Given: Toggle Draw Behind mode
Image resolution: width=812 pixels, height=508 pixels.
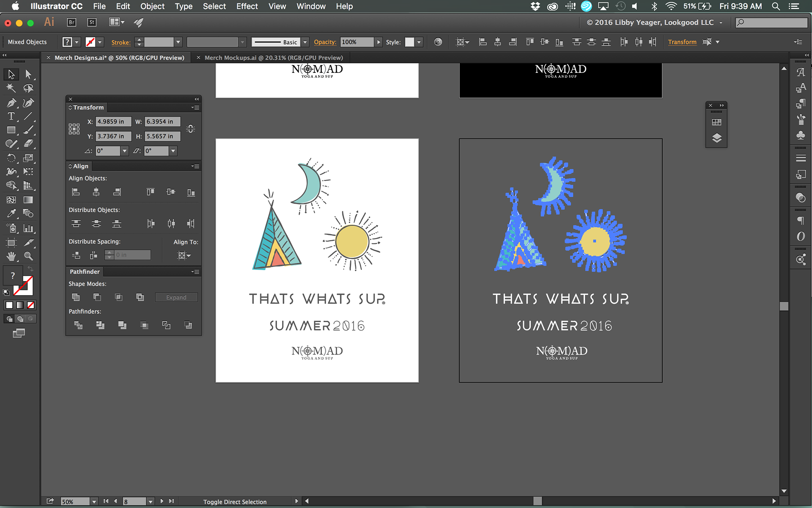Looking at the screenshot, I should pos(20,319).
